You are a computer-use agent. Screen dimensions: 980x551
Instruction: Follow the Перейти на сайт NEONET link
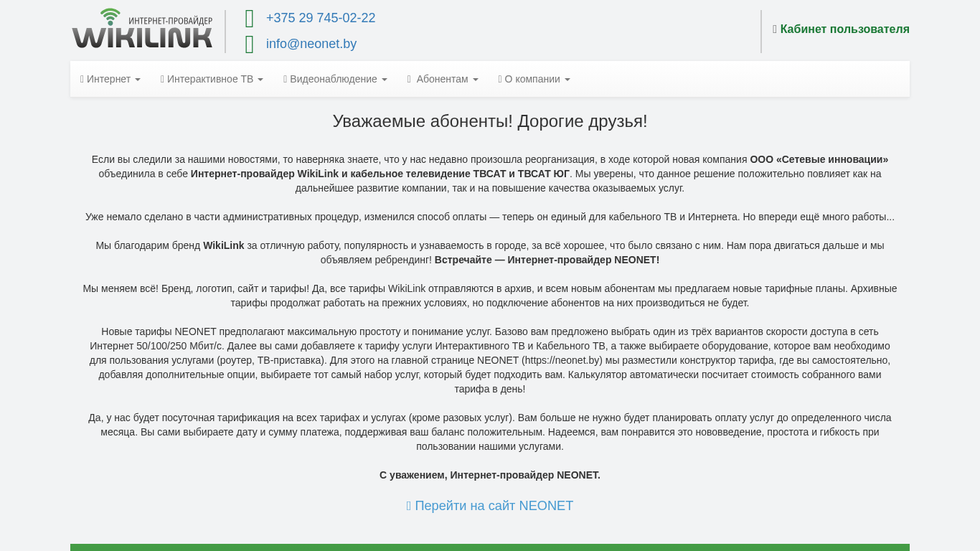(490, 506)
